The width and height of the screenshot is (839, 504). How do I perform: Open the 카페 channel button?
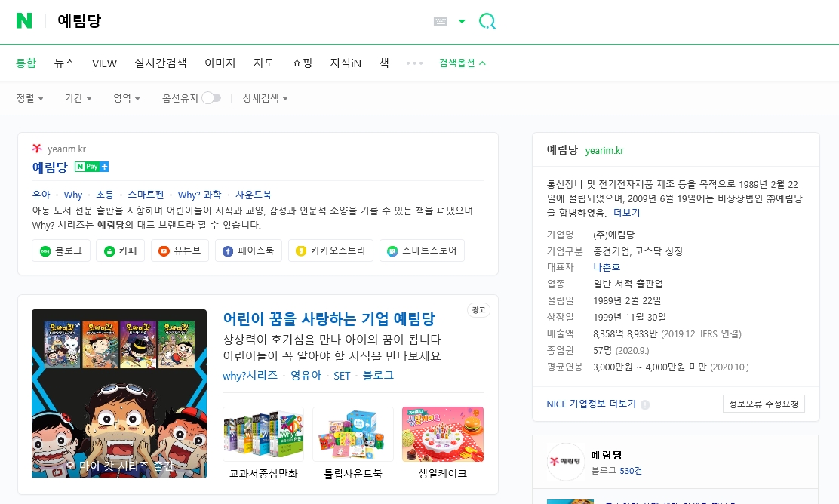pos(121,250)
